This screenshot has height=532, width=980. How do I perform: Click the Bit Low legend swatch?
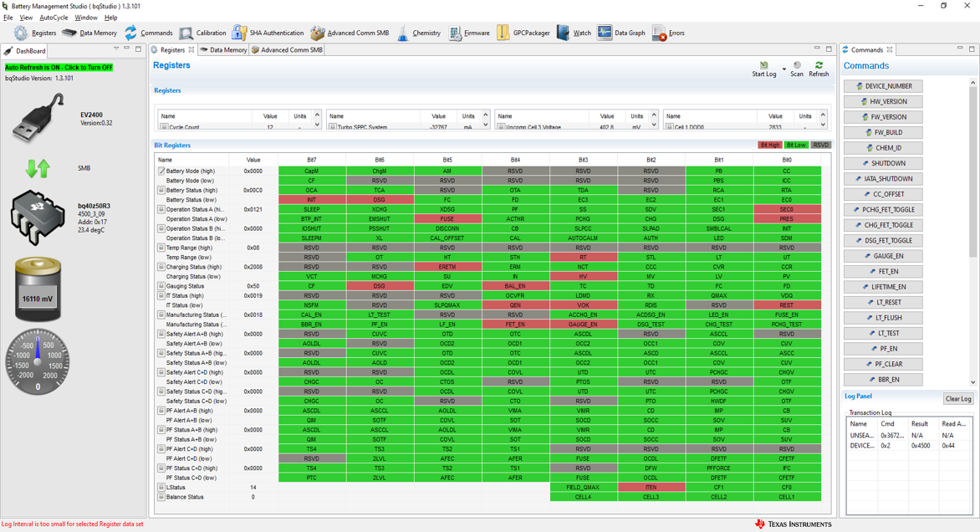[x=796, y=145]
